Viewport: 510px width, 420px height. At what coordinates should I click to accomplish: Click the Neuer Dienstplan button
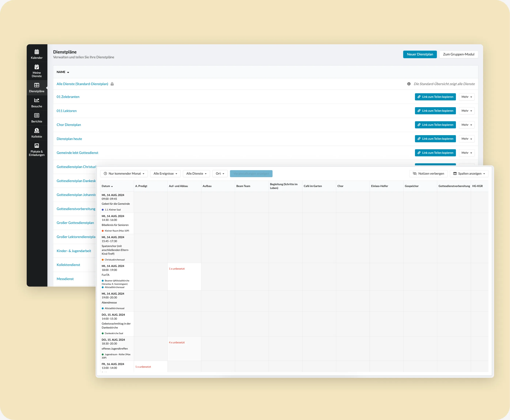[420, 55]
